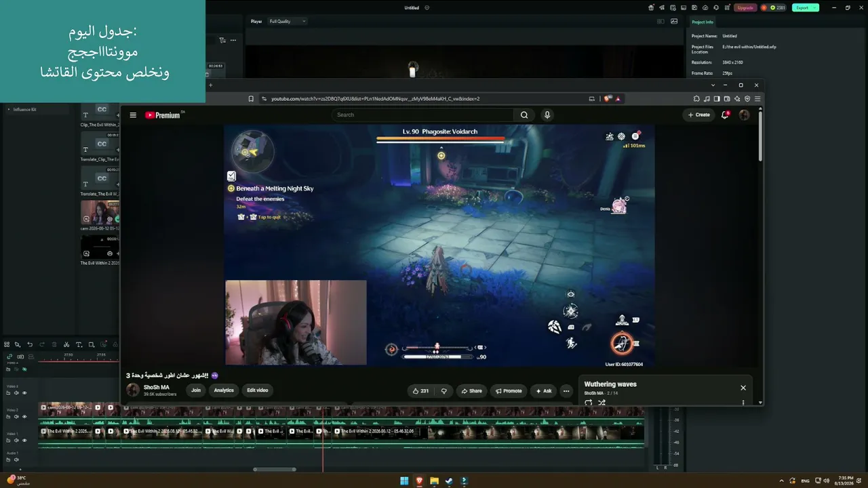This screenshot has width=868, height=488.
Task: Click the Redo arrow in Filmora timeline toolbar
Action: [42, 344]
